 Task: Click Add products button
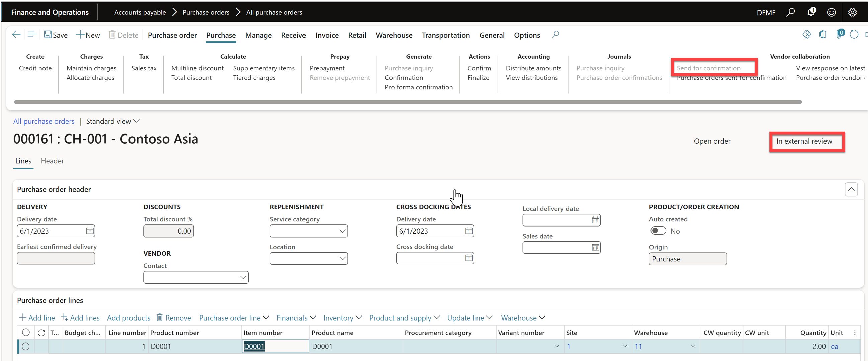128,318
